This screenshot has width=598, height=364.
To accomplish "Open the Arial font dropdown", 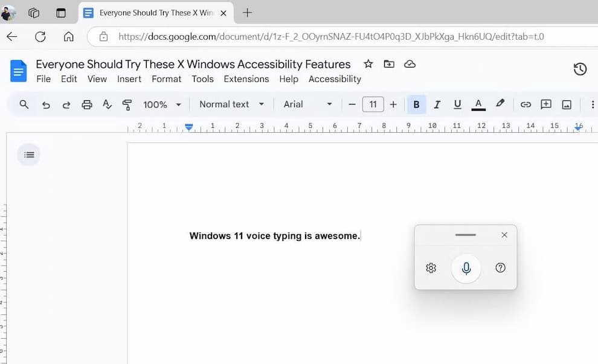I will tap(307, 104).
